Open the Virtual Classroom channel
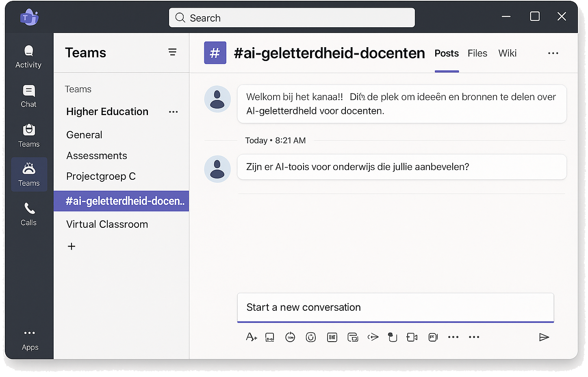The image size is (588, 377). pos(107,224)
